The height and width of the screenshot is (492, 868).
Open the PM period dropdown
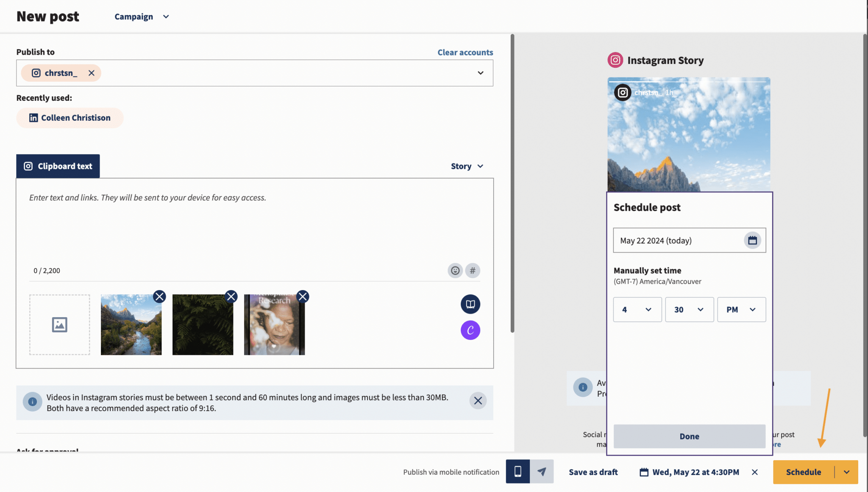[741, 310]
